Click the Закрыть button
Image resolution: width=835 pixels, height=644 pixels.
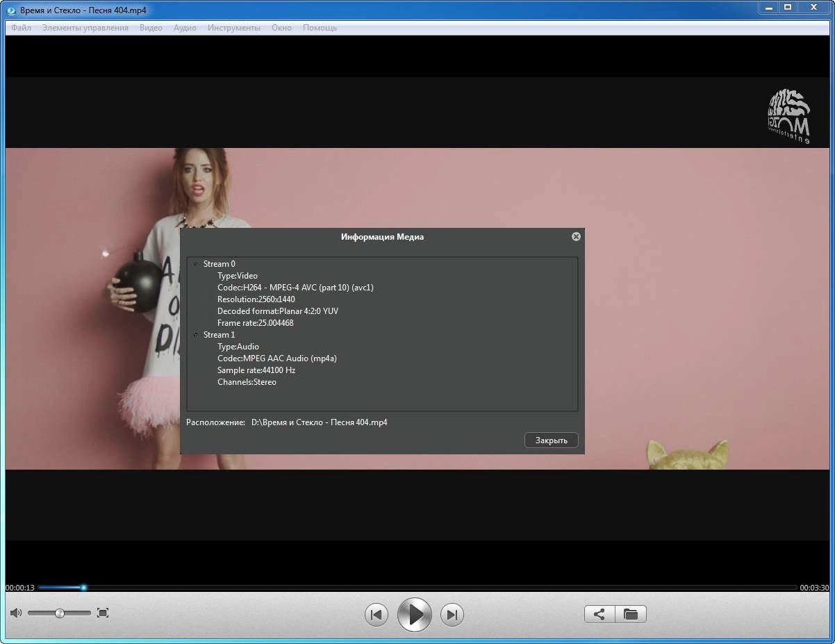point(552,440)
